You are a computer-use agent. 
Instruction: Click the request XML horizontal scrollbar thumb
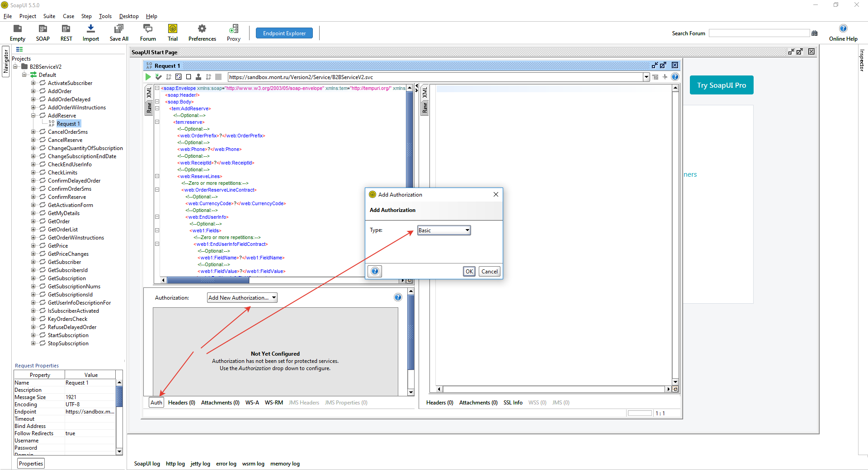[x=208, y=281]
